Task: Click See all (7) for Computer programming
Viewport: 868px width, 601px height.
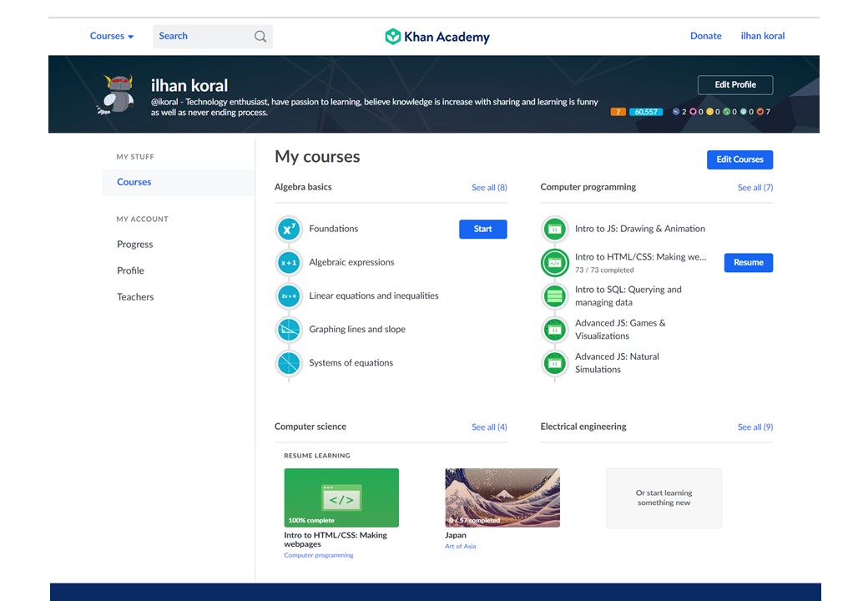Action: click(x=755, y=188)
